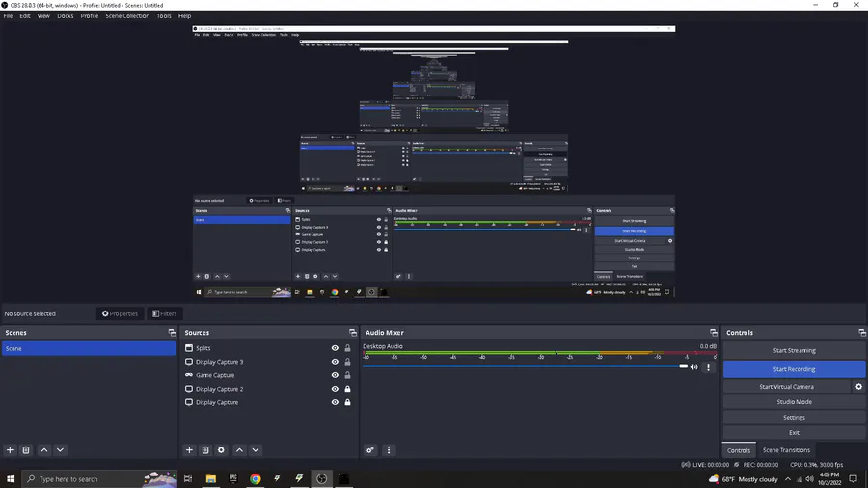The image size is (868, 488).
Task: Open Chrome from the taskbar
Action: [256, 479]
